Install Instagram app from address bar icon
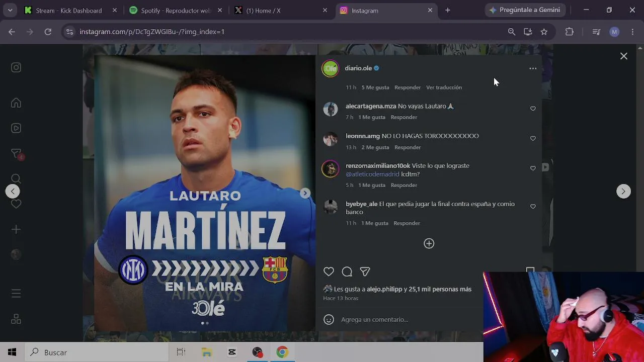 (x=528, y=32)
